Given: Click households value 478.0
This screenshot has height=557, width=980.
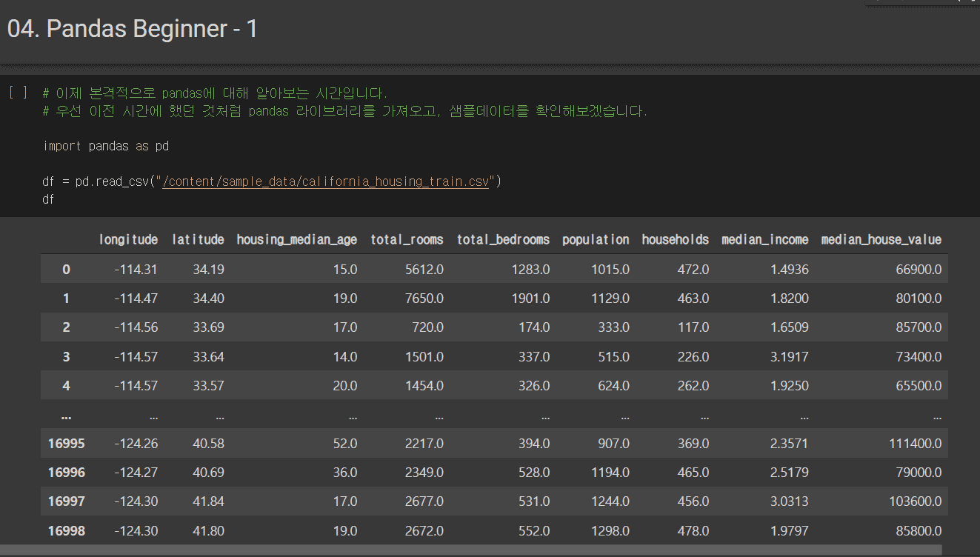Looking at the screenshot, I should point(693,531).
